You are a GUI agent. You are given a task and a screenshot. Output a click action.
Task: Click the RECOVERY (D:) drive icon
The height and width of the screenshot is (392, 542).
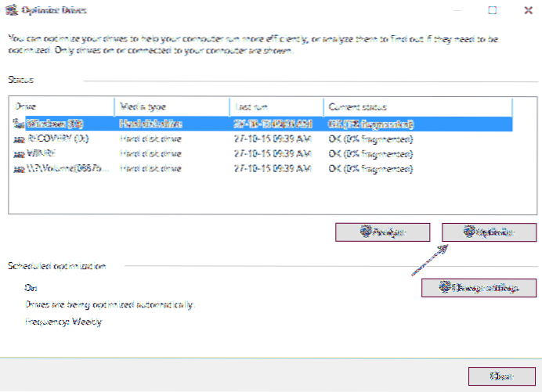click(x=18, y=138)
